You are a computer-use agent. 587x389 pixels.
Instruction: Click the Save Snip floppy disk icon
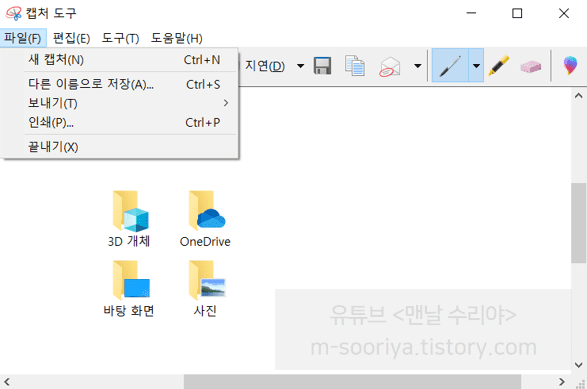[x=322, y=66]
